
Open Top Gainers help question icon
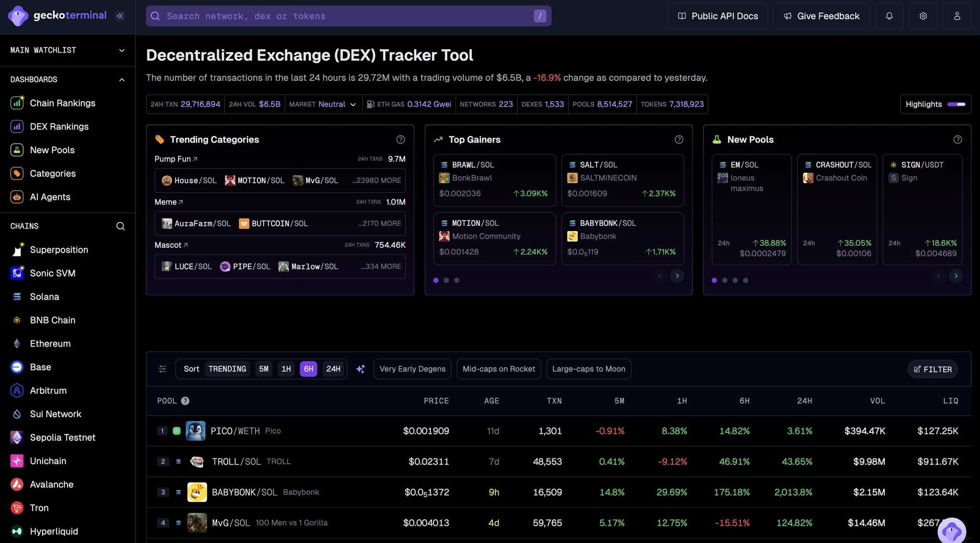pyautogui.click(x=679, y=139)
